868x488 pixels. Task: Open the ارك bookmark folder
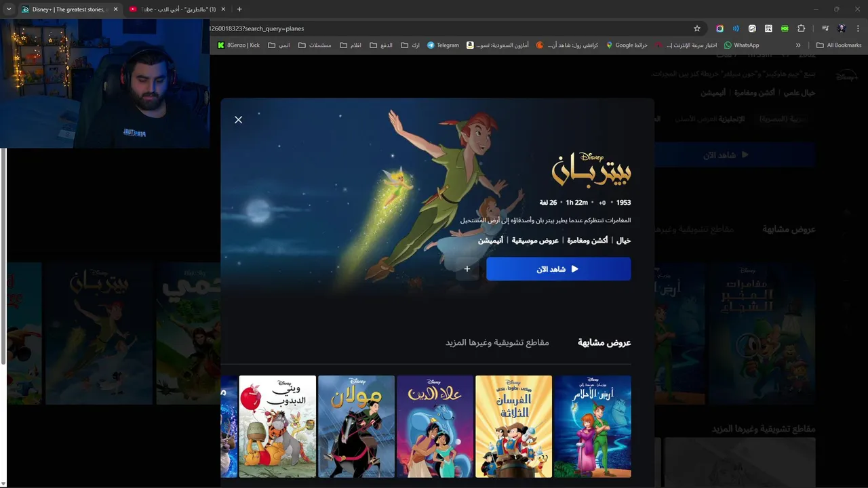tap(410, 45)
